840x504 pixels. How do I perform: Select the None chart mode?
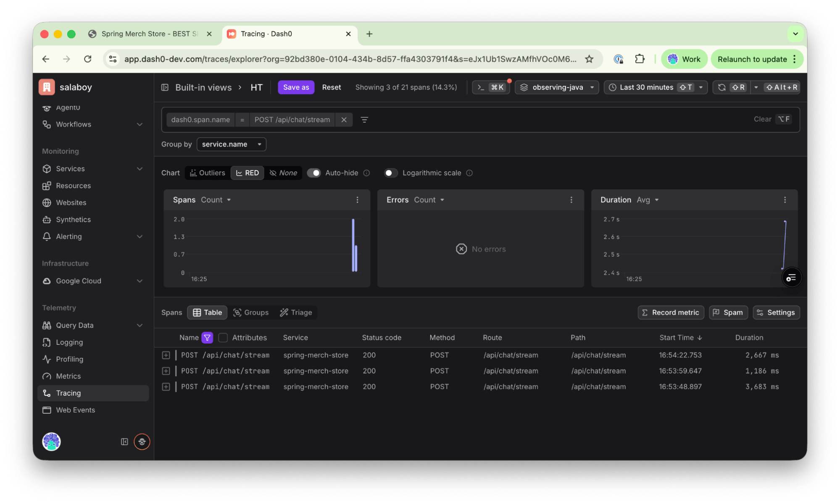click(x=283, y=173)
